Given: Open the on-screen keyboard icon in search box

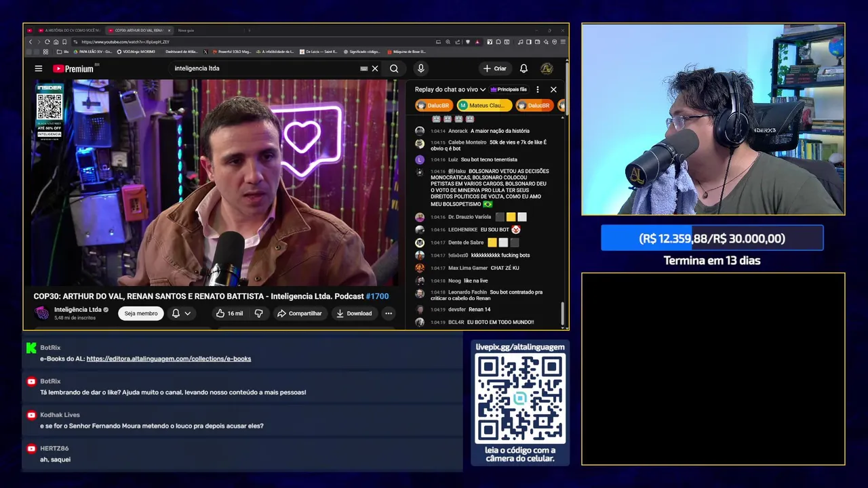Looking at the screenshot, I should pos(364,68).
